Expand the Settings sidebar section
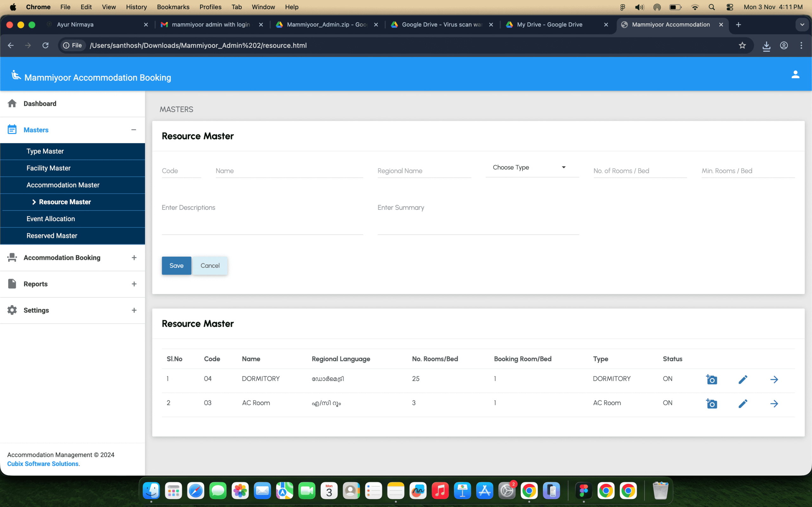Screen dimensions: 812x507 (x=134, y=310)
